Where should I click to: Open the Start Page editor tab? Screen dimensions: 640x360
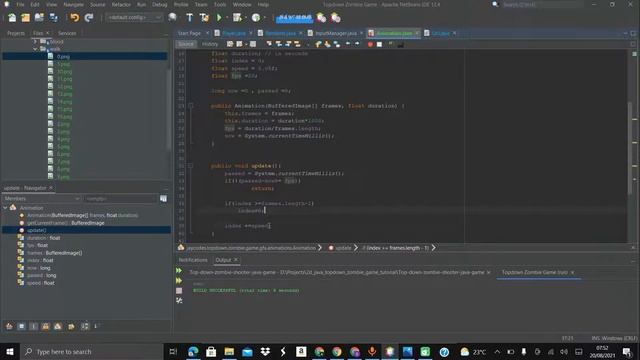[x=189, y=33]
